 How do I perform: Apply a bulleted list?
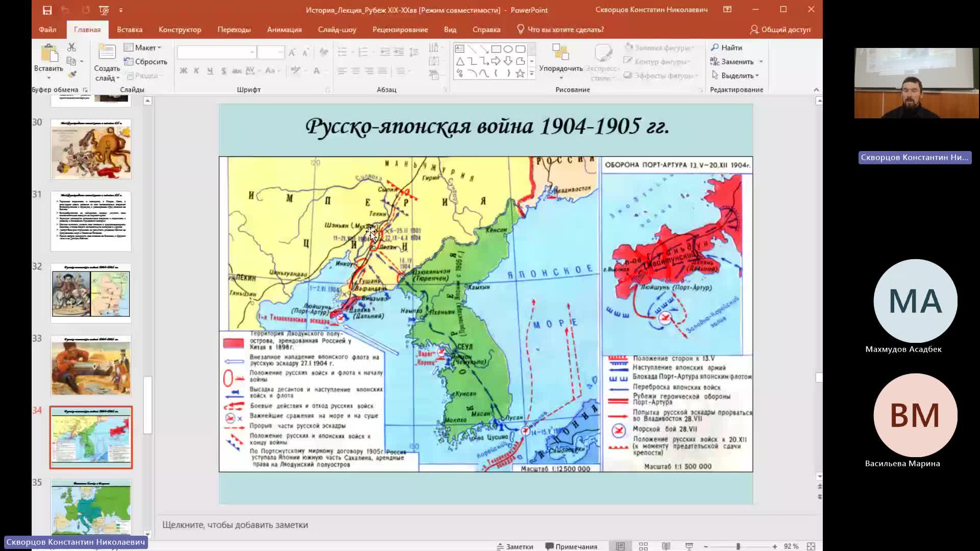342,52
